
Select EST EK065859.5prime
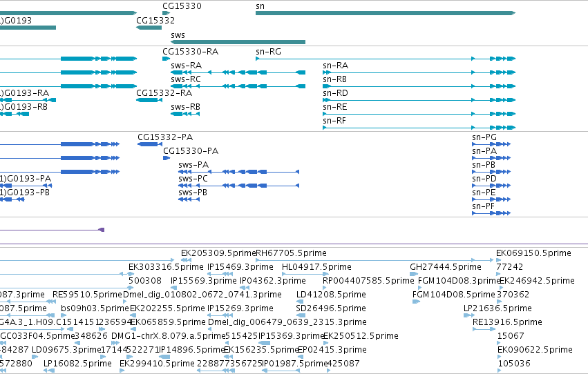click(x=133, y=329)
